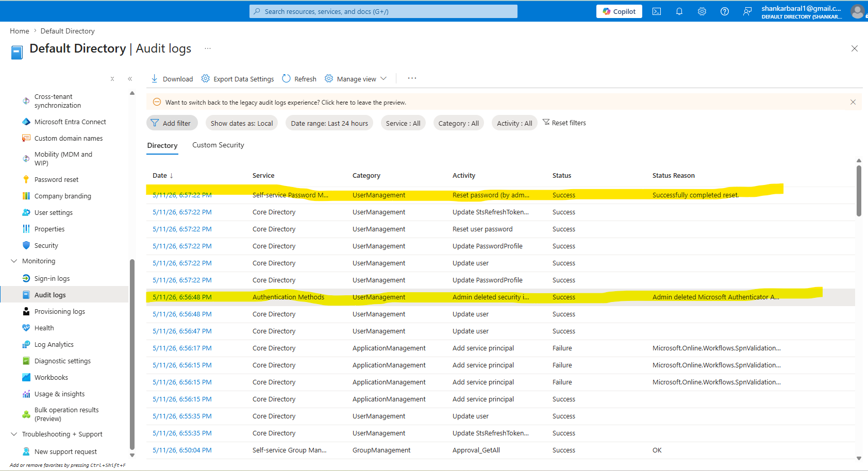Open Category All filter
The height and width of the screenshot is (471, 868).
[459, 123]
